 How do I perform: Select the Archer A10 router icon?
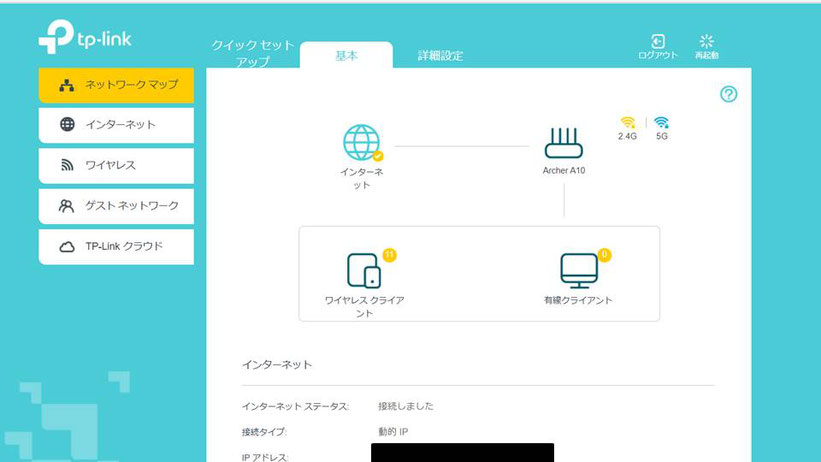click(564, 143)
